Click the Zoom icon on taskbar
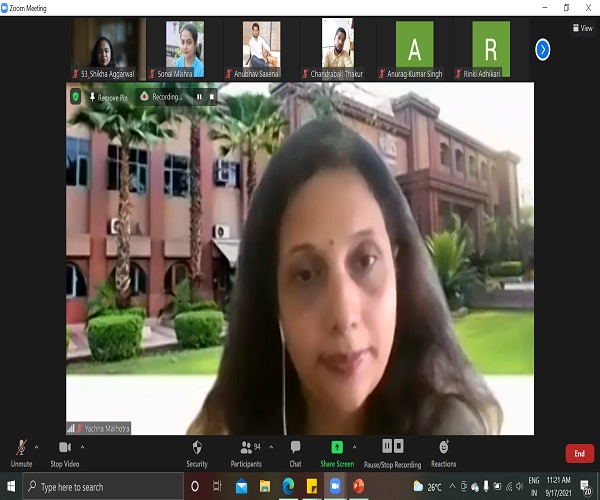This screenshot has width=600, height=500. tap(335, 487)
